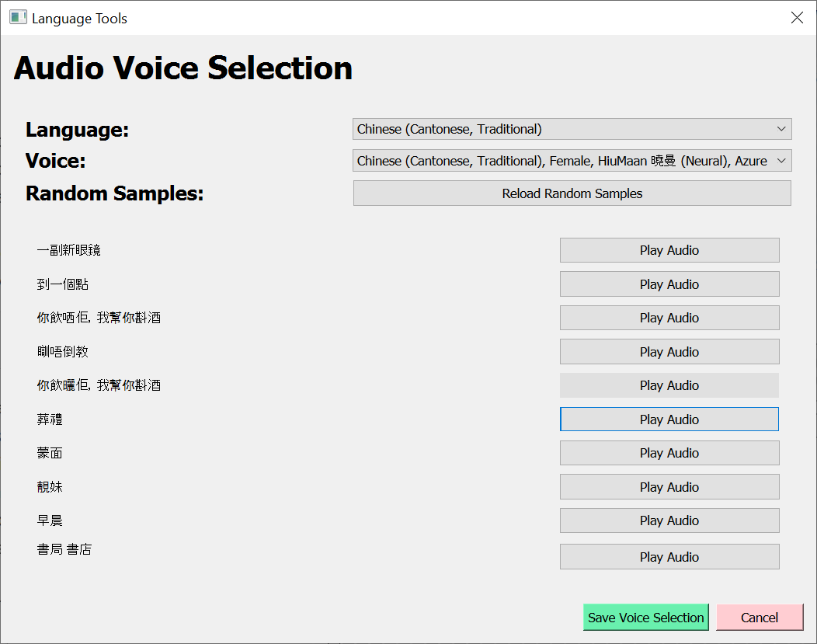Screen dimensions: 817x644
Task: Click Reload Random Samples button
Action: [572, 193]
